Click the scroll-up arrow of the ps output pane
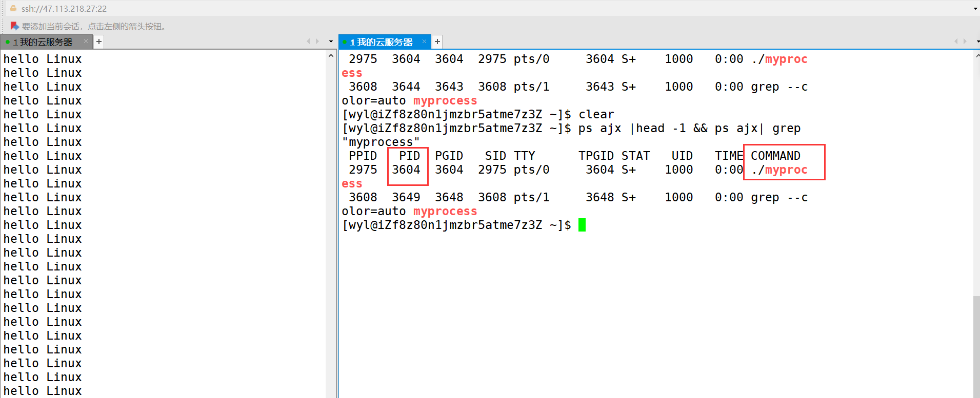This screenshot has width=980, height=398. pos(977,55)
